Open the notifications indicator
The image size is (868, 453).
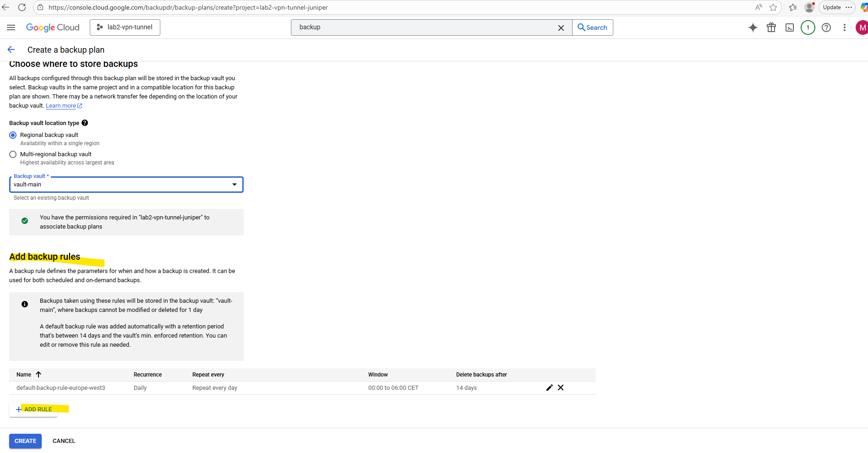click(x=808, y=27)
